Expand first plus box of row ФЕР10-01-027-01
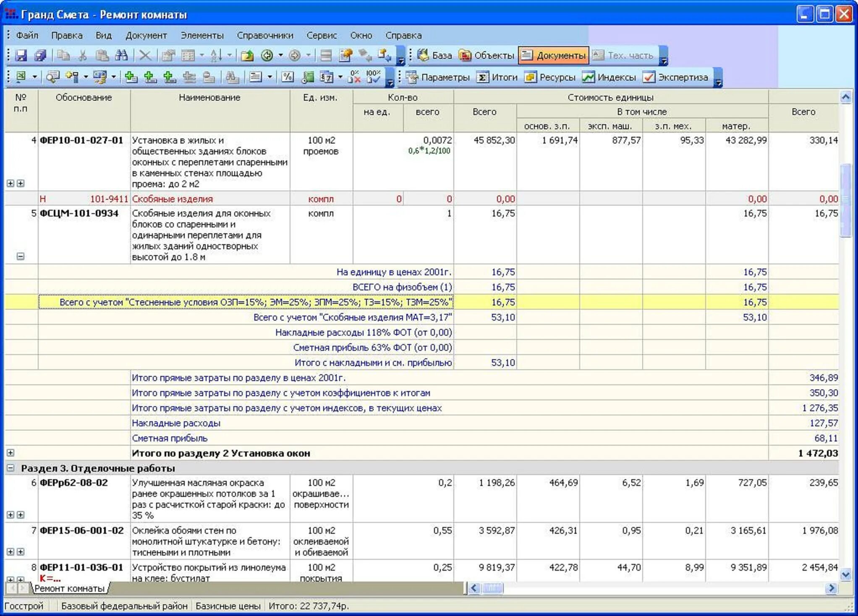Image resolution: width=858 pixels, height=616 pixels. (10, 183)
